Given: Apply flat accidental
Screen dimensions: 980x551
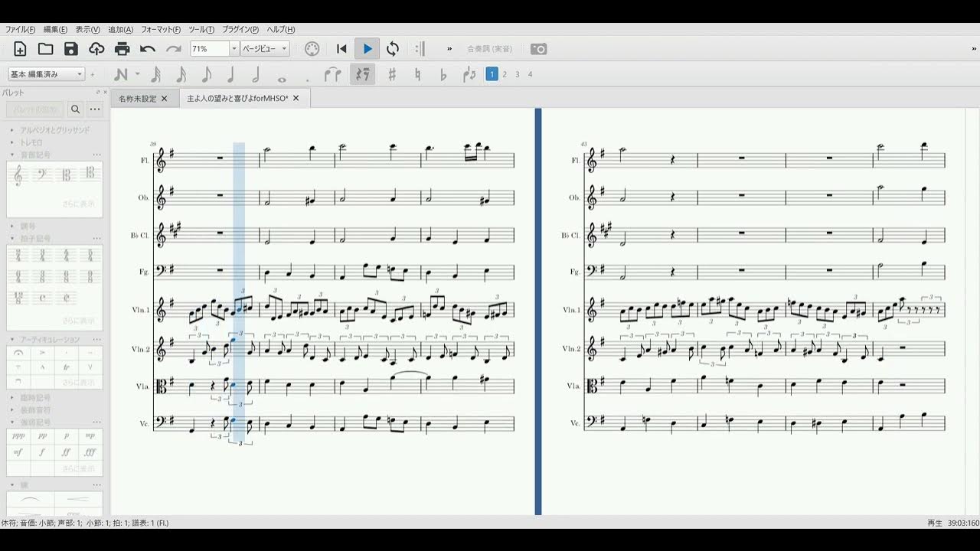Looking at the screenshot, I should click(443, 74).
